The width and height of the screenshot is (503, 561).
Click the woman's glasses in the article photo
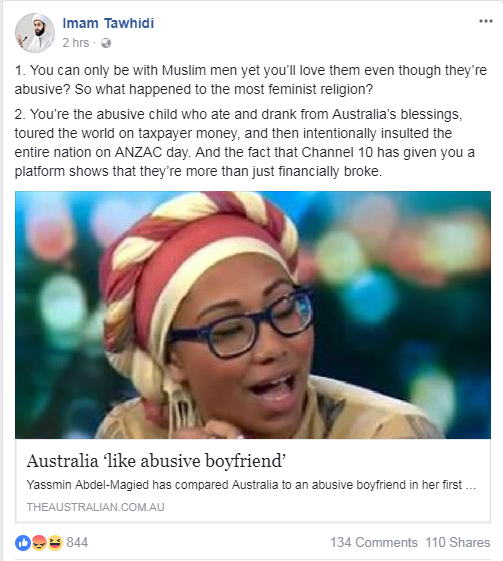(x=241, y=322)
